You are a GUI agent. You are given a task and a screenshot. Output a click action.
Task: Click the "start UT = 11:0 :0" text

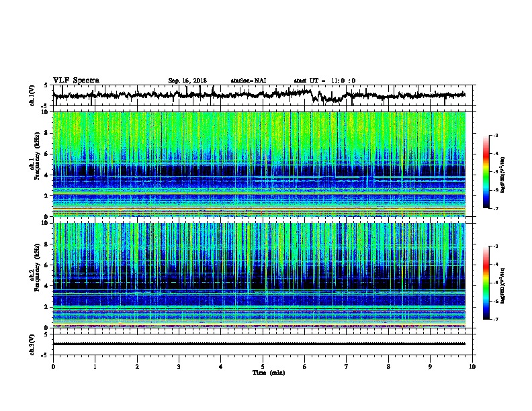(x=324, y=81)
